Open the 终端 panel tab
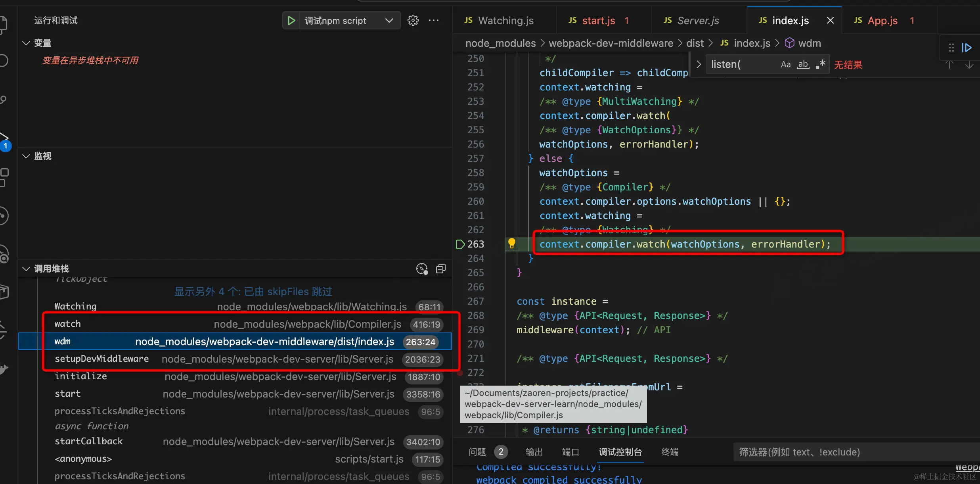The width and height of the screenshot is (980, 484). coord(670,452)
